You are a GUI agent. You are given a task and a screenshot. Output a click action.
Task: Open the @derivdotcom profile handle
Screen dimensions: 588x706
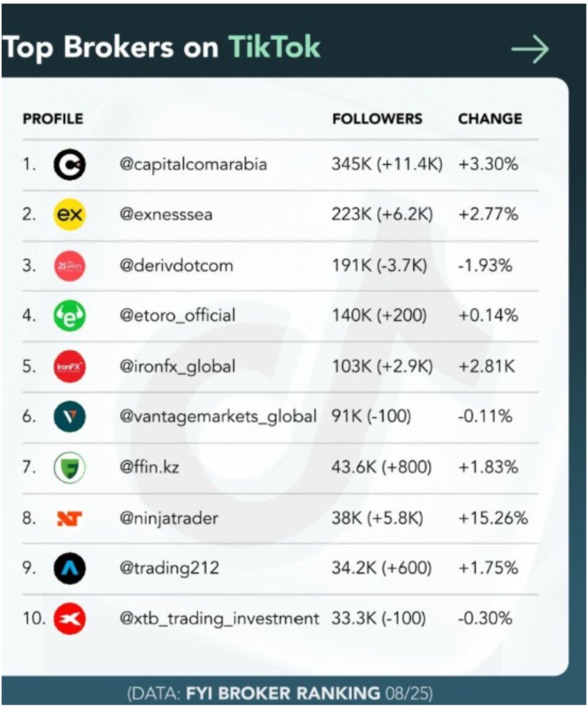point(176,266)
